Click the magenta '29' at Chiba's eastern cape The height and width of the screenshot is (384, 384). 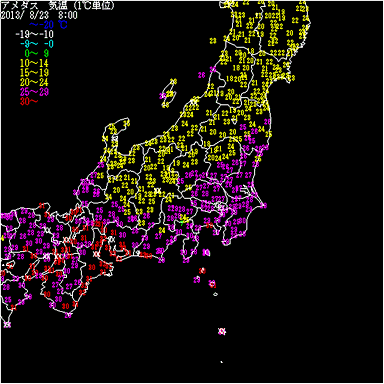click(263, 206)
